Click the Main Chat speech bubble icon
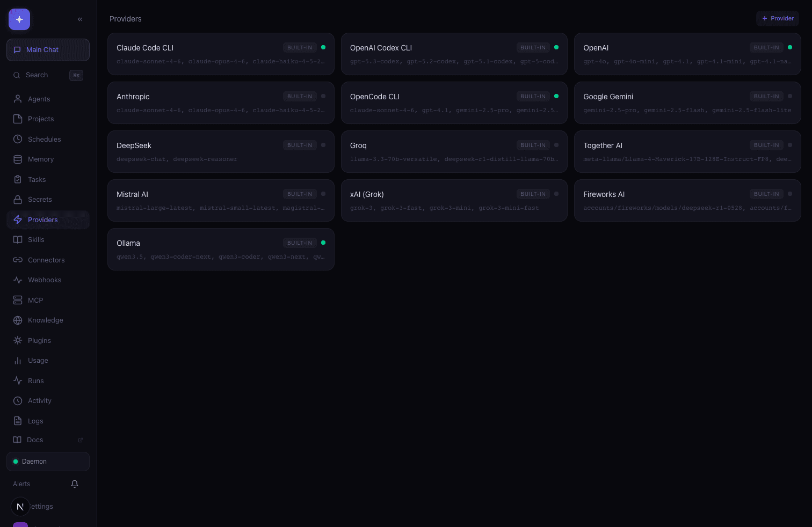Screen dimensions: 812x527 [x=17, y=50]
